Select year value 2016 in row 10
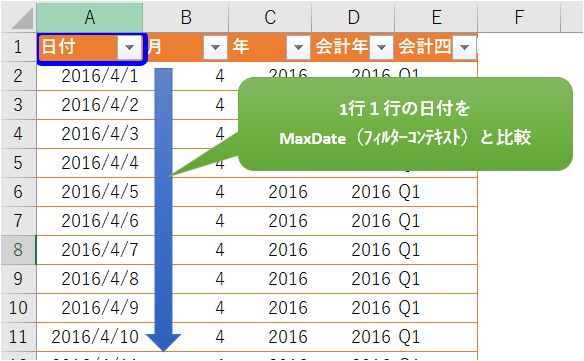Image resolution: width=584 pixels, height=361 pixels. [x=270, y=308]
